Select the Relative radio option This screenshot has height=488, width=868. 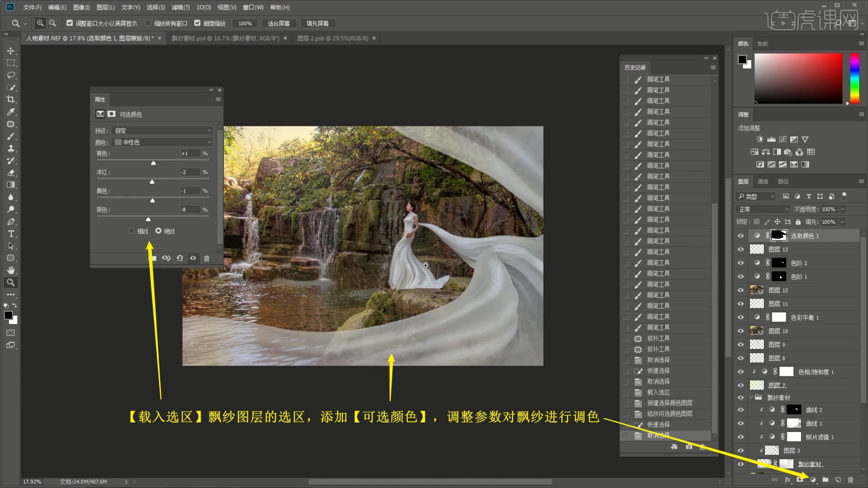pos(132,231)
